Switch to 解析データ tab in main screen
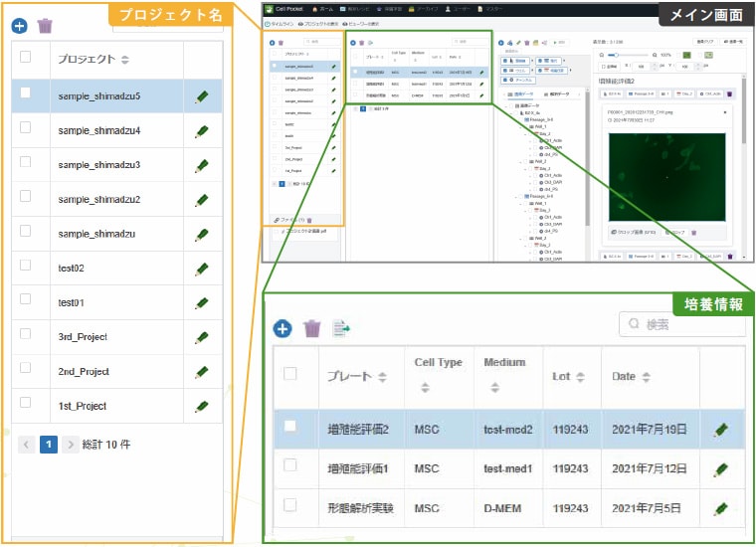The width and height of the screenshot is (756, 547). [x=556, y=93]
